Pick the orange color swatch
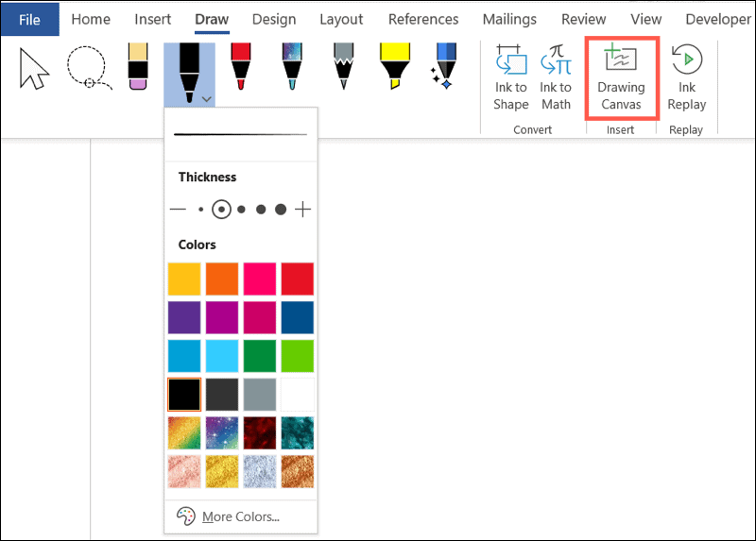 point(222,279)
